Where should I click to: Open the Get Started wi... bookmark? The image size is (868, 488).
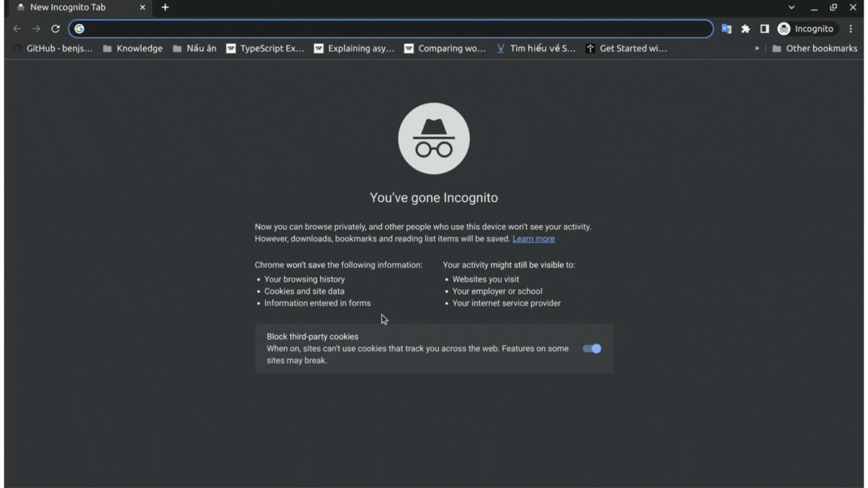626,49
